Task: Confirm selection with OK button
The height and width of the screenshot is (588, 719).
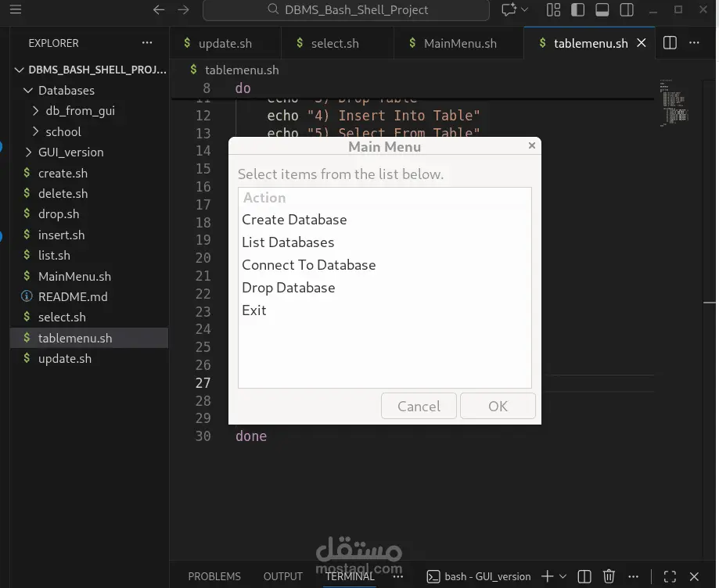Action: tap(498, 406)
